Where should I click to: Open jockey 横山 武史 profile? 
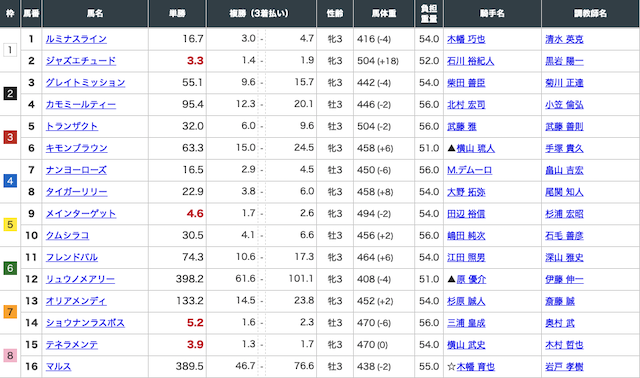coord(466,345)
